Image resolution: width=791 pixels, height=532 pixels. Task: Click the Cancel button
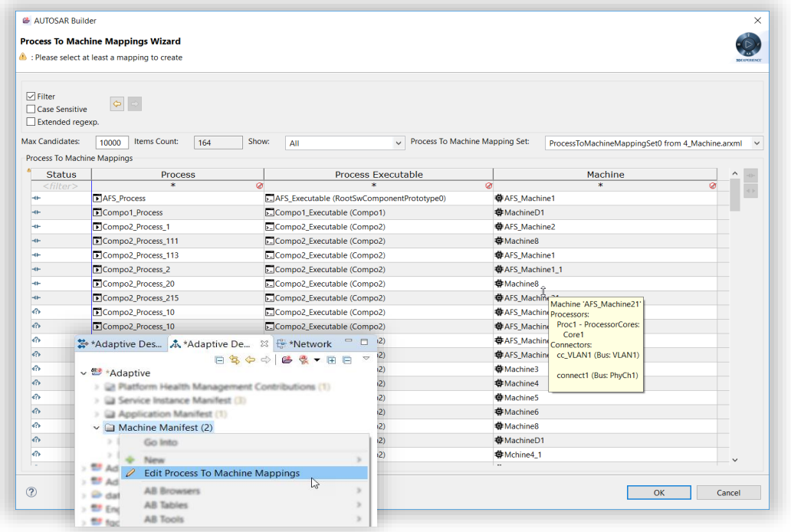click(728, 493)
